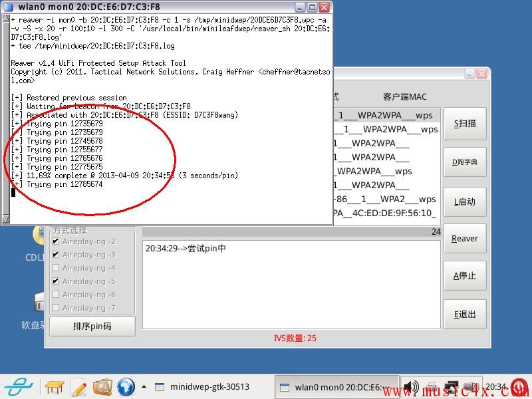
Task: Minimize the minidwep-gtk window
Action: point(469,74)
